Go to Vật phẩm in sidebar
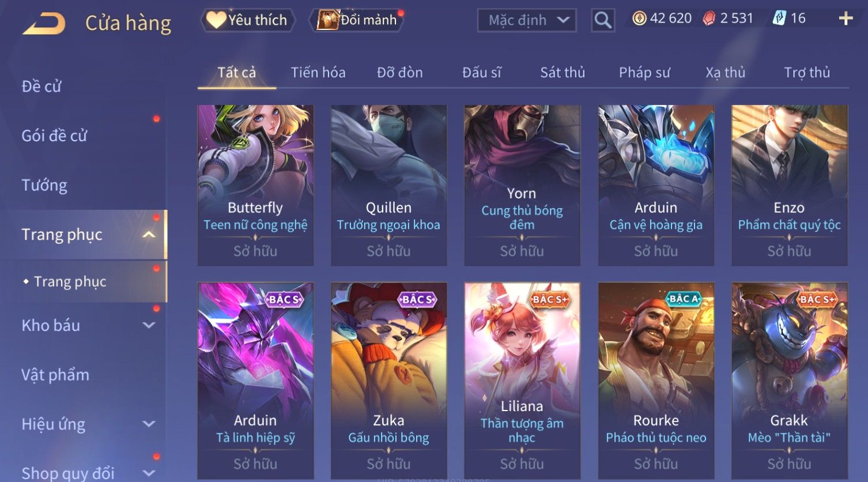 pyautogui.click(x=55, y=375)
